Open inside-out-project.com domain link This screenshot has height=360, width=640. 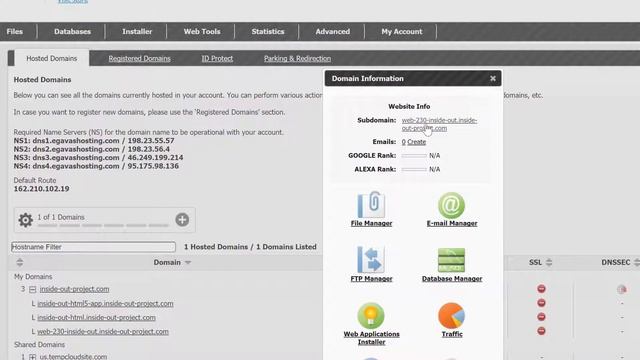click(x=74, y=289)
